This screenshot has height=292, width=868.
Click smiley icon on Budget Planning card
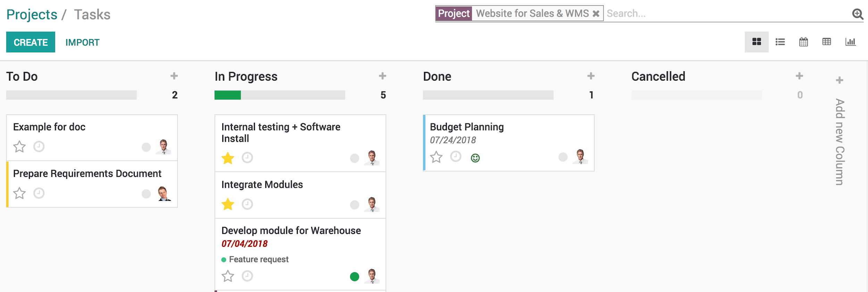pos(475,158)
